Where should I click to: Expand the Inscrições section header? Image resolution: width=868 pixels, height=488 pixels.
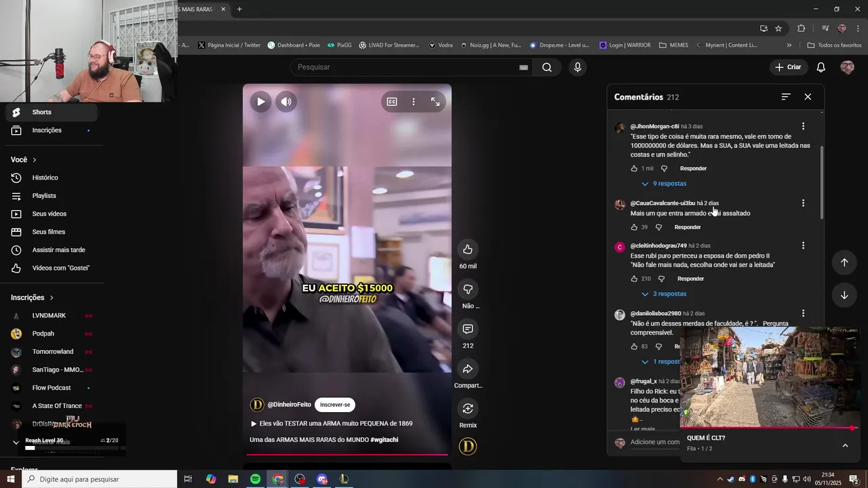(32, 298)
